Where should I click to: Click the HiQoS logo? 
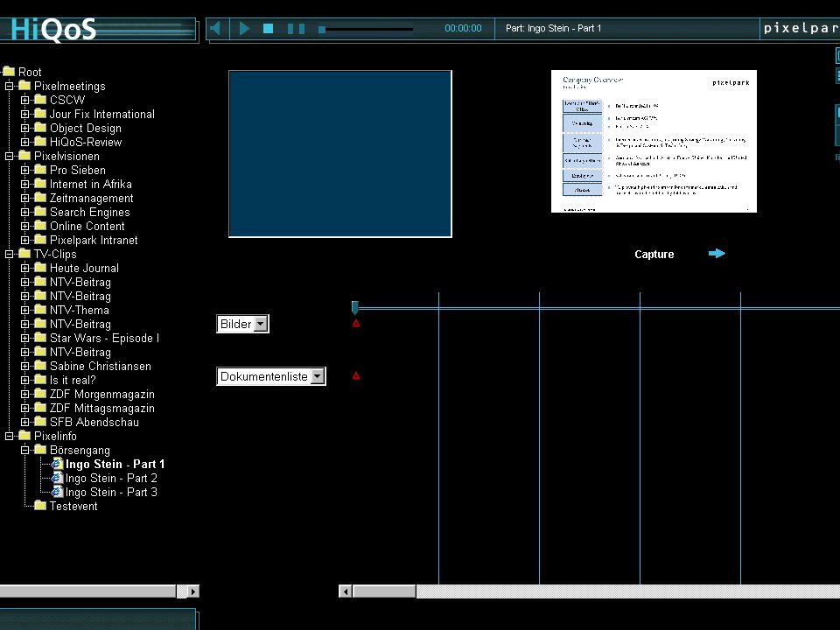pos(53,29)
